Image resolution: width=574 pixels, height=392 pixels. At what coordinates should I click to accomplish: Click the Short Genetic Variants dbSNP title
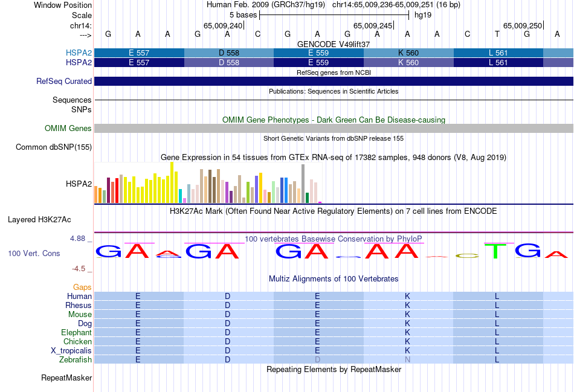(x=334, y=138)
